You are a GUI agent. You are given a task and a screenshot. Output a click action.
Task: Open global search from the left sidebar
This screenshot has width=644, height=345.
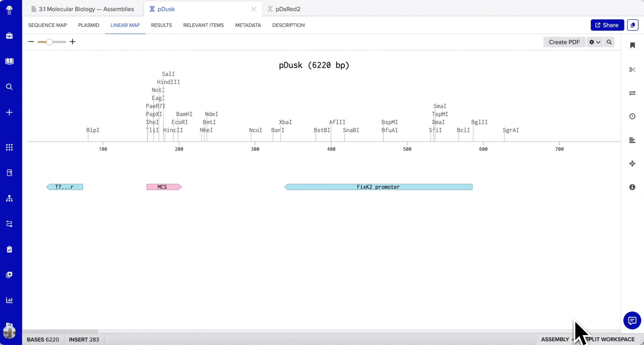9,87
